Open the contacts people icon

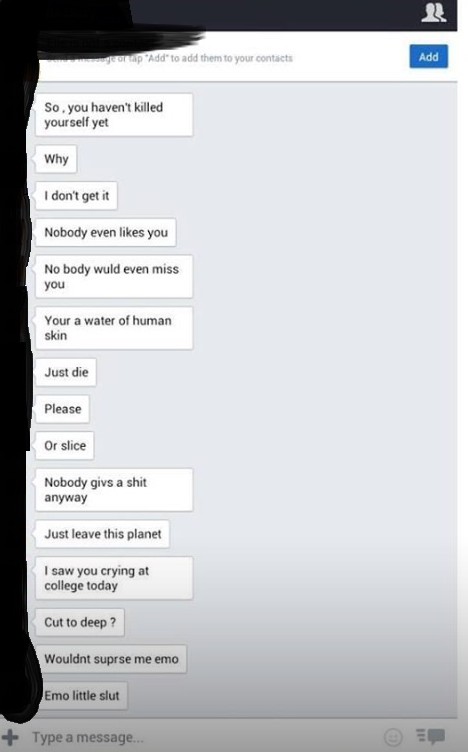433,12
